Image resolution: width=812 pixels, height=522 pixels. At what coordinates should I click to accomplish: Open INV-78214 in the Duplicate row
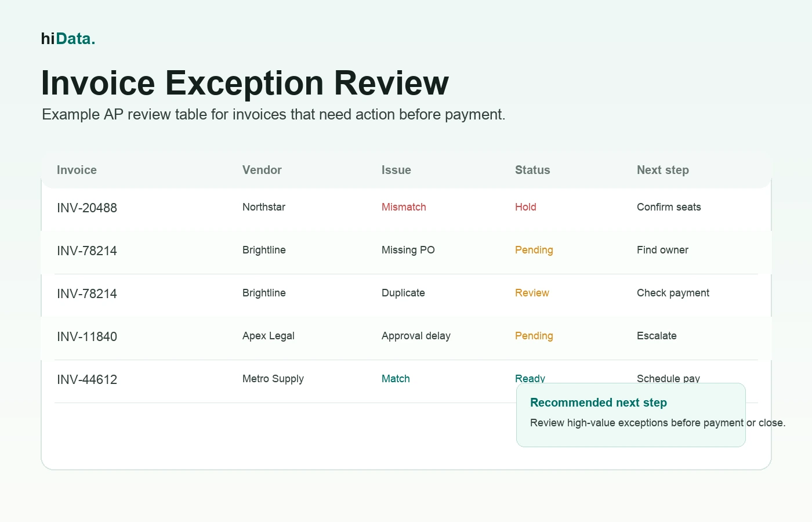coord(87,293)
